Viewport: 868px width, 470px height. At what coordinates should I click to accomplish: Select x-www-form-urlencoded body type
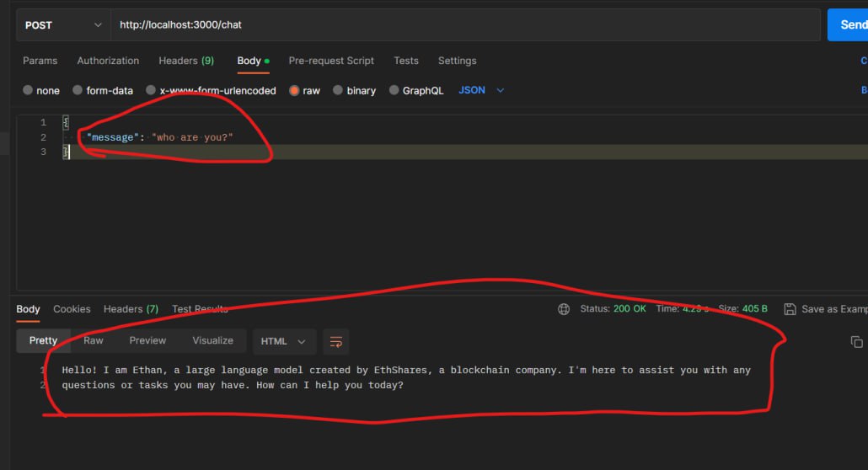[211, 90]
